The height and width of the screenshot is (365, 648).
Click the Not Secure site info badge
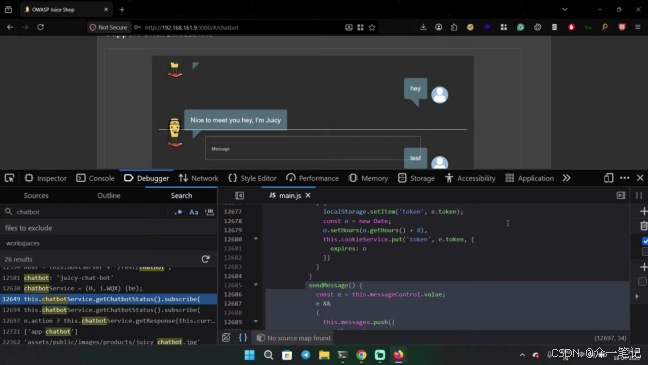tap(108, 27)
